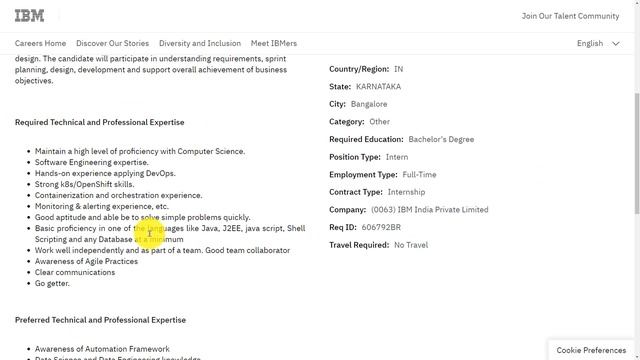Click the 'Go getter.' bullet
The width and height of the screenshot is (640, 360).
tap(52, 283)
